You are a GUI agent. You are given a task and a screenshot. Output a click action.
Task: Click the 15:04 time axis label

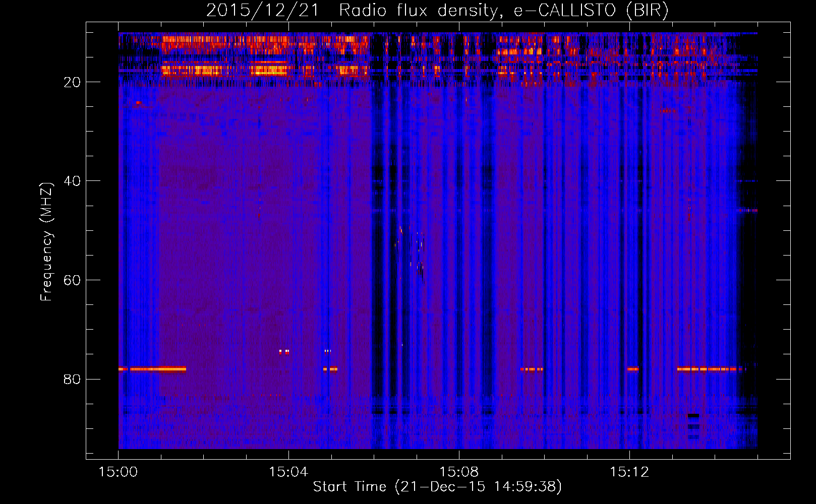[288, 472]
